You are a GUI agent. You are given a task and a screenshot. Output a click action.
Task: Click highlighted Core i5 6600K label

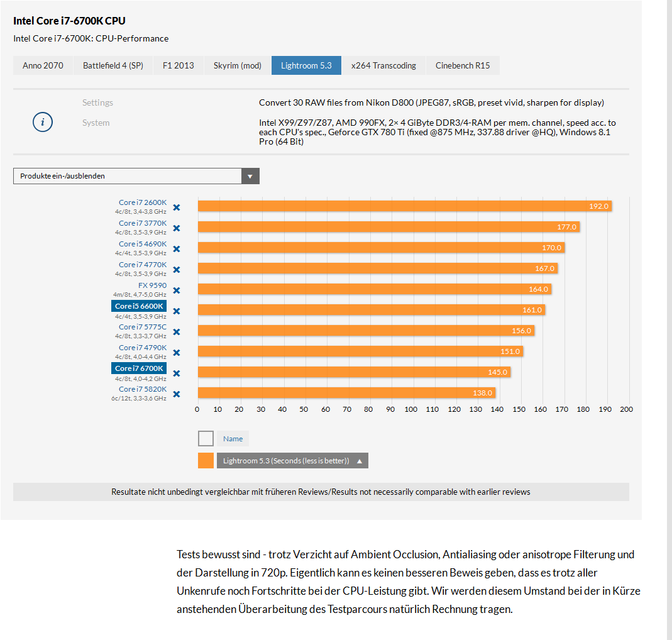[x=139, y=306]
